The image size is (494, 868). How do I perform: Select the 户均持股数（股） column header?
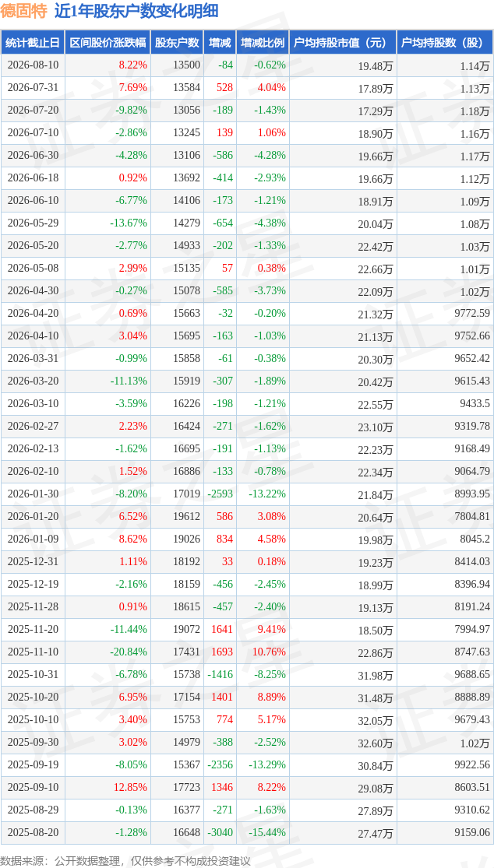click(x=445, y=43)
